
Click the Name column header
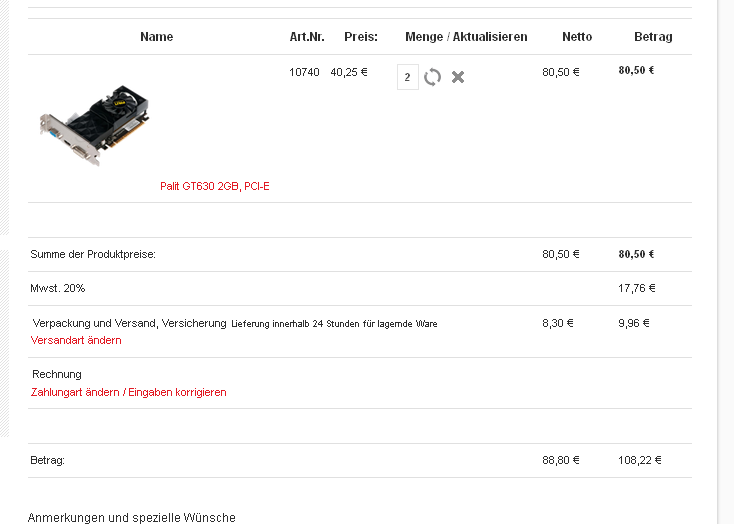tap(157, 37)
